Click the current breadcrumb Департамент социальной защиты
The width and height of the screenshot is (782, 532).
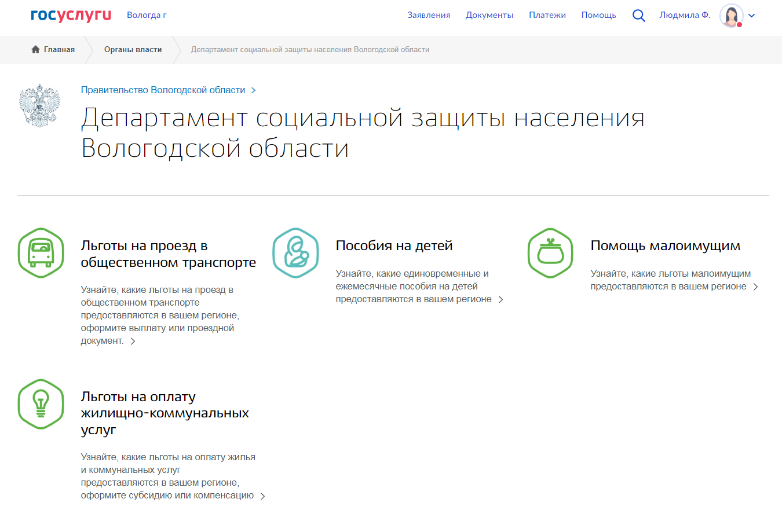pyautogui.click(x=310, y=50)
